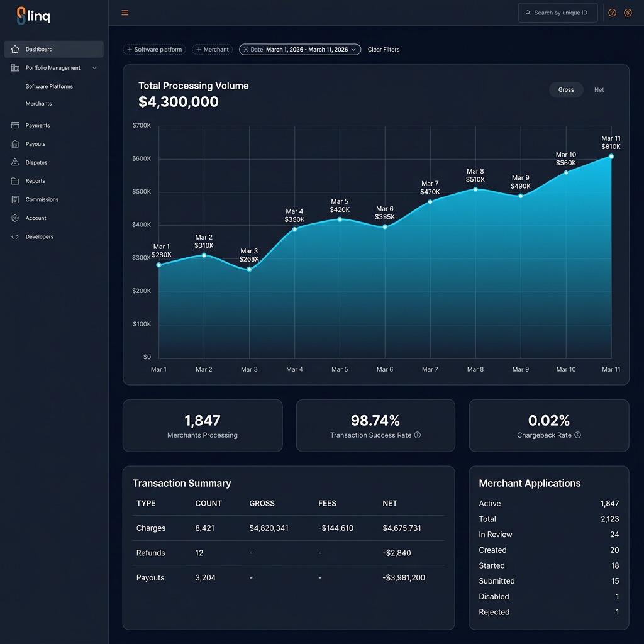The image size is (644, 644).
Task: Click the Disputes warning triangle icon
Action: click(15, 162)
